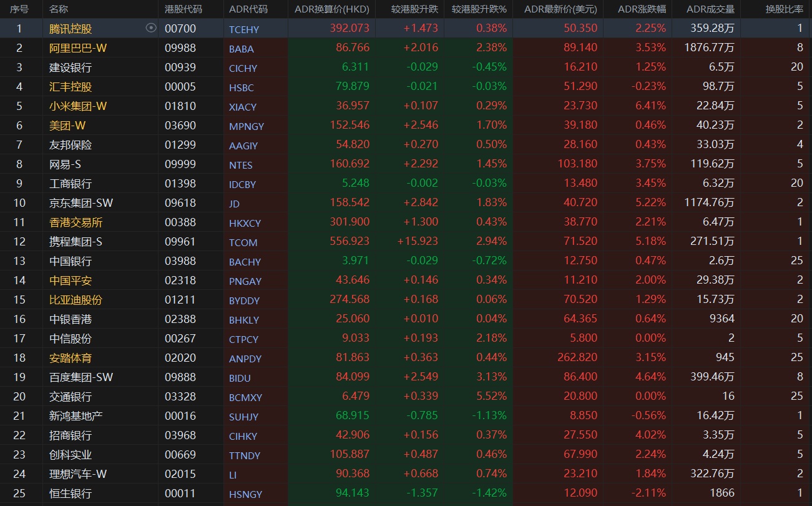Click Hong Kong stock code 02020
Screen dimensions: 812x506
pos(180,358)
